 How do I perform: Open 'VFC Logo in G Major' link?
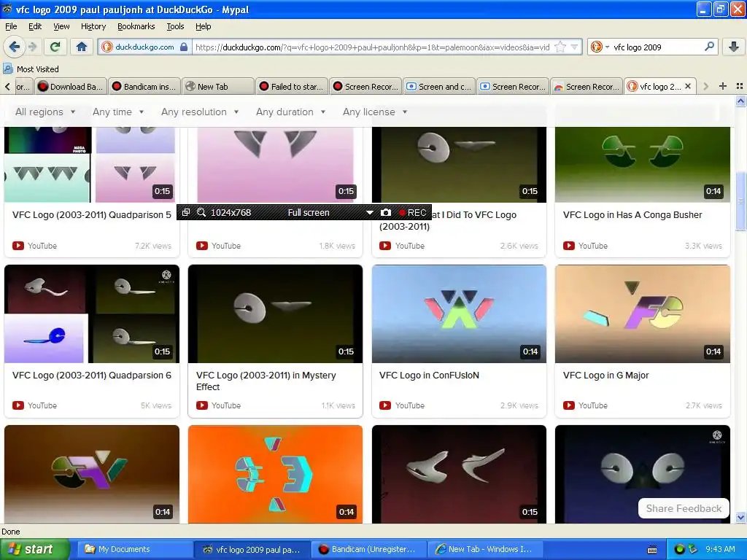click(x=605, y=376)
